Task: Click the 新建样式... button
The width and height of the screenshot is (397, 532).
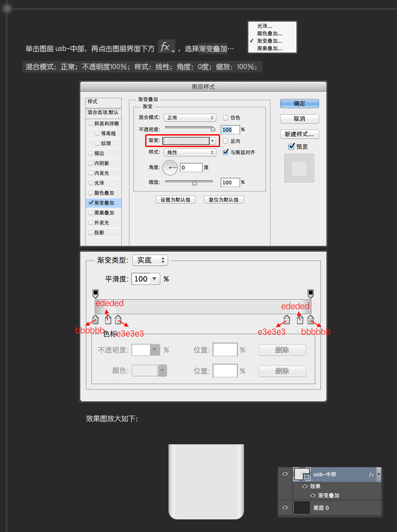Action: [300, 134]
